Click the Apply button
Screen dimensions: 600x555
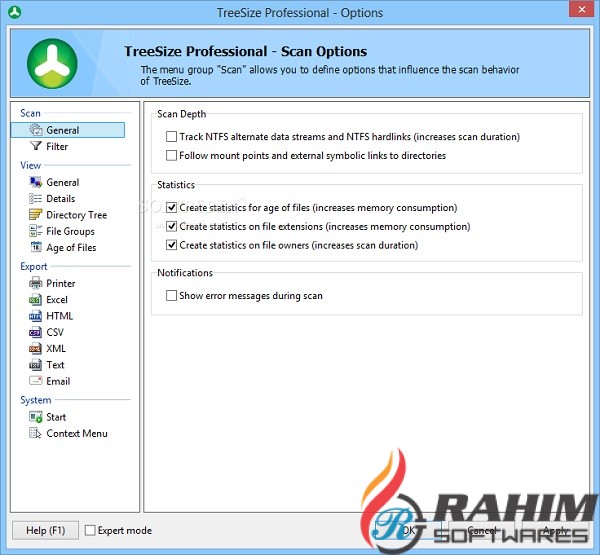(556, 531)
